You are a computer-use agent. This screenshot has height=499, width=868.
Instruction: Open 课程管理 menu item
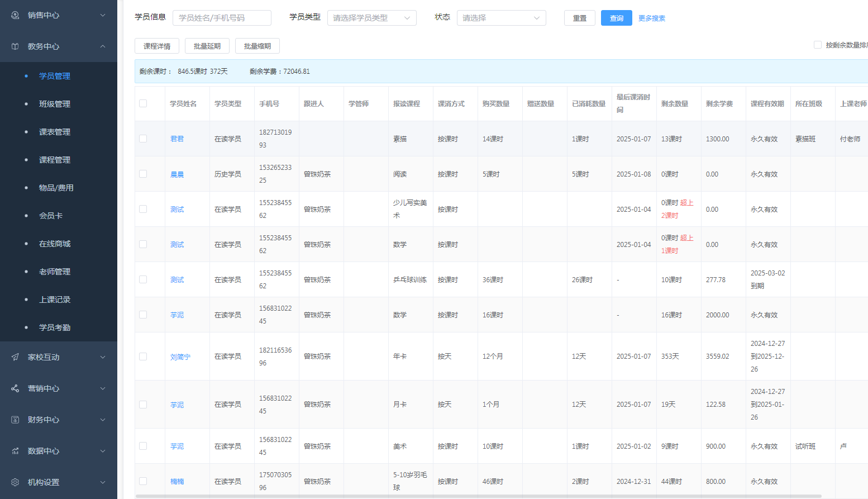[55, 160]
